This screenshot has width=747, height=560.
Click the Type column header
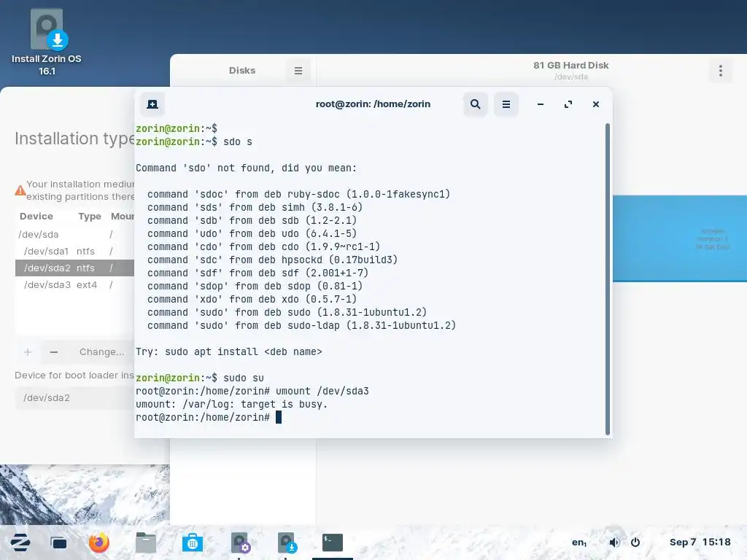(x=90, y=216)
